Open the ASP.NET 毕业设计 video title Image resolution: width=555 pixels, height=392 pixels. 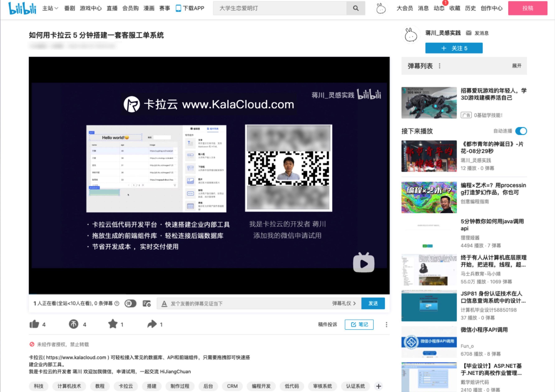pyautogui.click(x=491, y=369)
